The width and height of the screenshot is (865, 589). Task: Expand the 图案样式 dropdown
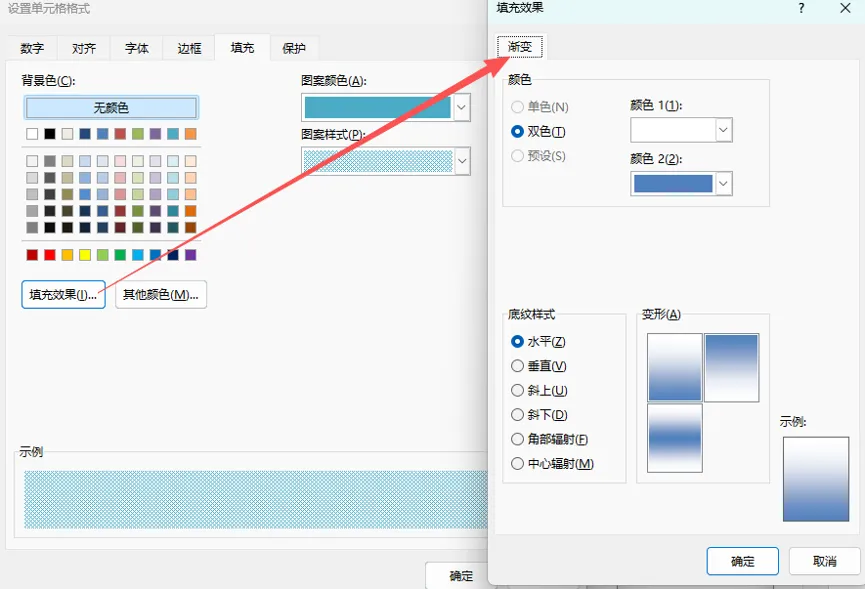click(462, 162)
